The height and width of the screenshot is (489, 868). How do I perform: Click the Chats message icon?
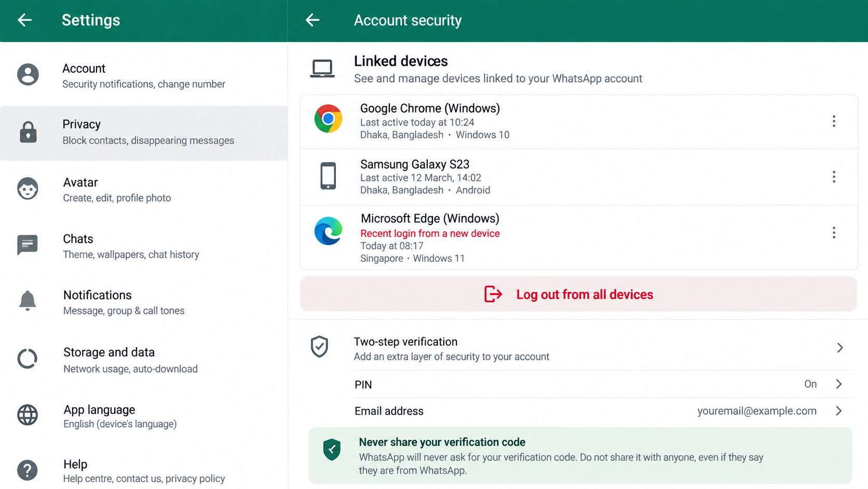(x=28, y=245)
